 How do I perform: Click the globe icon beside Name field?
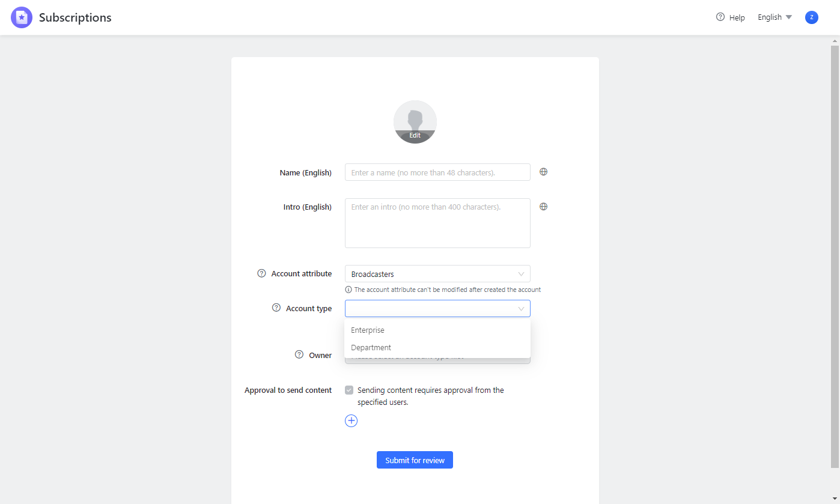pyautogui.click(x=543, y=172)
